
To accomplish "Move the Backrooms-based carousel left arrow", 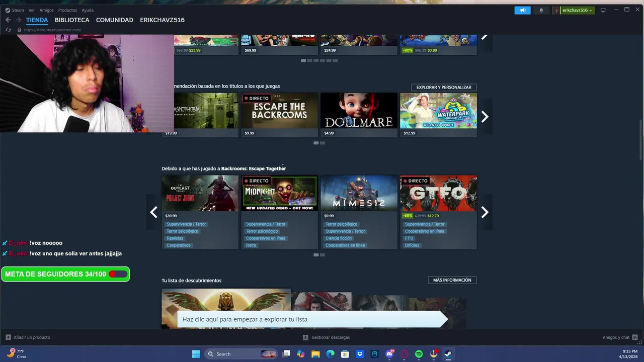I will coord(153,212).
